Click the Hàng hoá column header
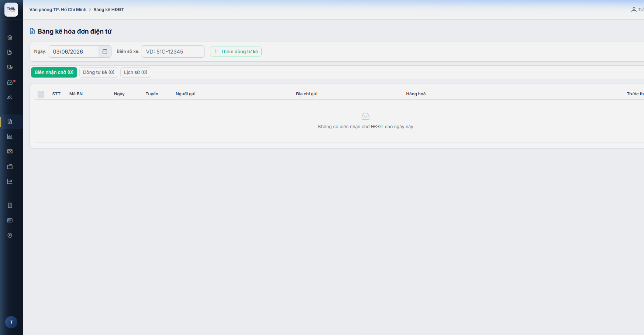644x335 pixels. 416,94
